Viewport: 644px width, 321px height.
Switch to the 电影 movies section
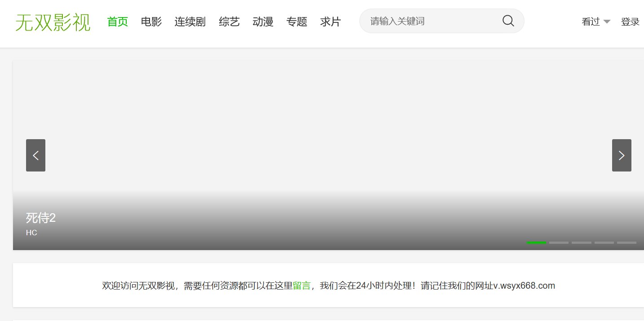click(151, 22)
